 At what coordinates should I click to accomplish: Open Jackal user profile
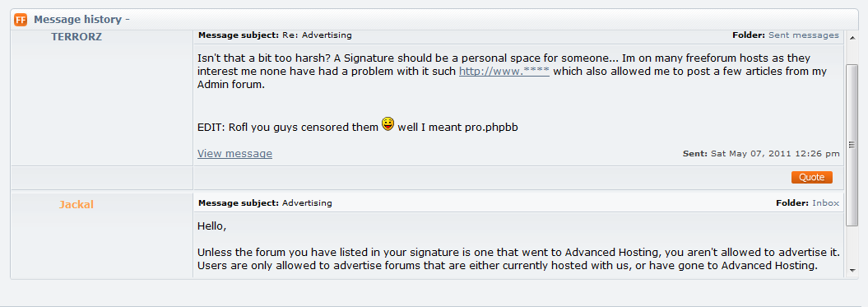(x=77, y=204)
